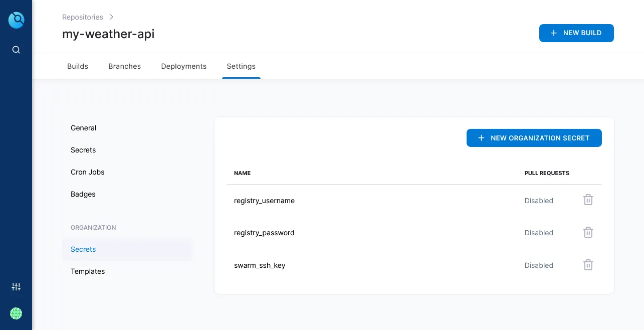Select the Settings tab
Viewport: 644px width, 330px height.
[x=241, y=66]
